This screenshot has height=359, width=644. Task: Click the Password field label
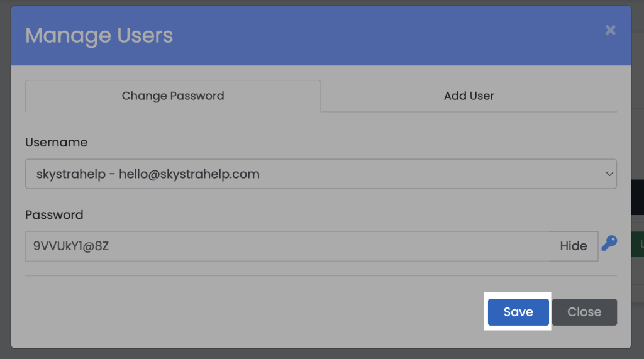click(54, 215)
